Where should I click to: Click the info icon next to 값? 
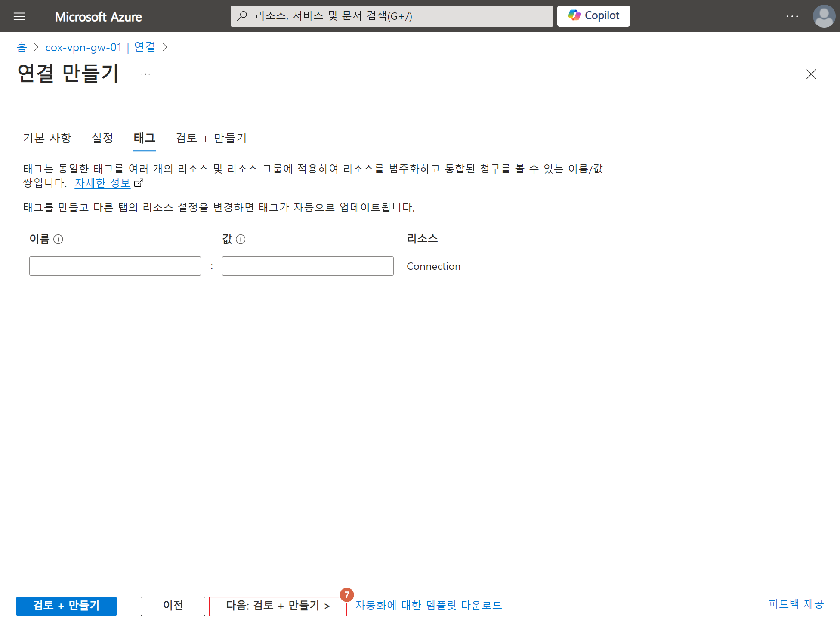pos(241,239)
